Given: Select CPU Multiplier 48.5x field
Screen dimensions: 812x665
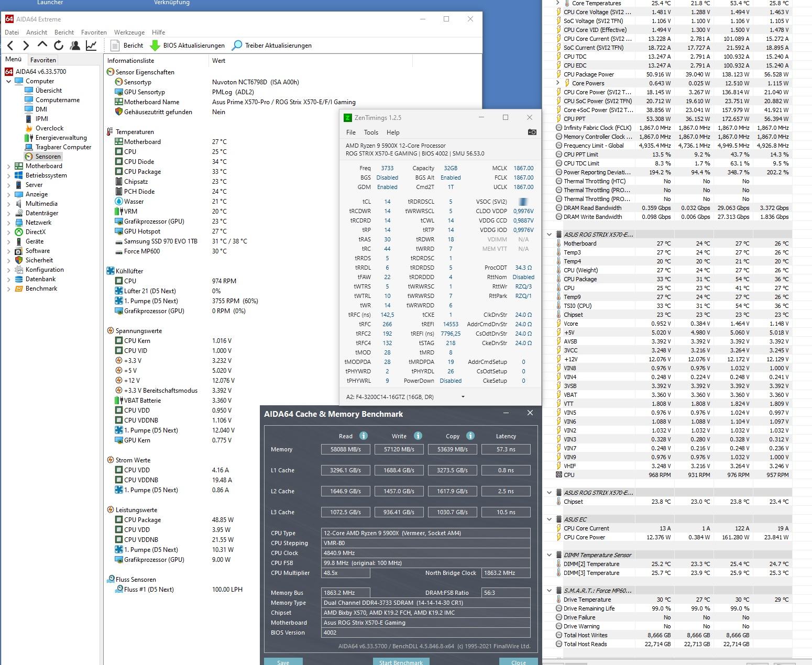Looking at the screenshot, I should click(346, 573).
